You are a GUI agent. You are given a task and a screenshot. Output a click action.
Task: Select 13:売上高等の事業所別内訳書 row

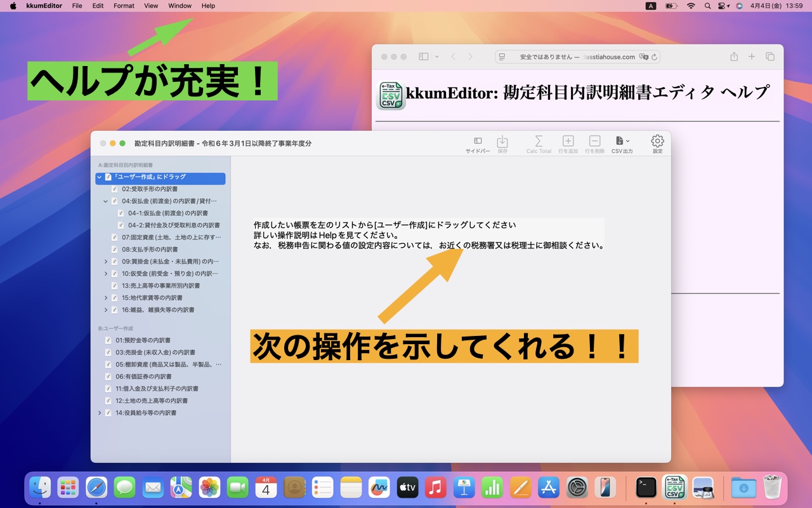160,286
